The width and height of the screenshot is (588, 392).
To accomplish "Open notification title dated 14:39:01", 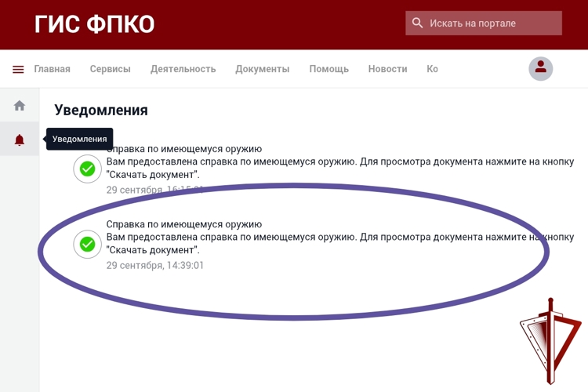I will pyautogui.click(x=184, y=224).
